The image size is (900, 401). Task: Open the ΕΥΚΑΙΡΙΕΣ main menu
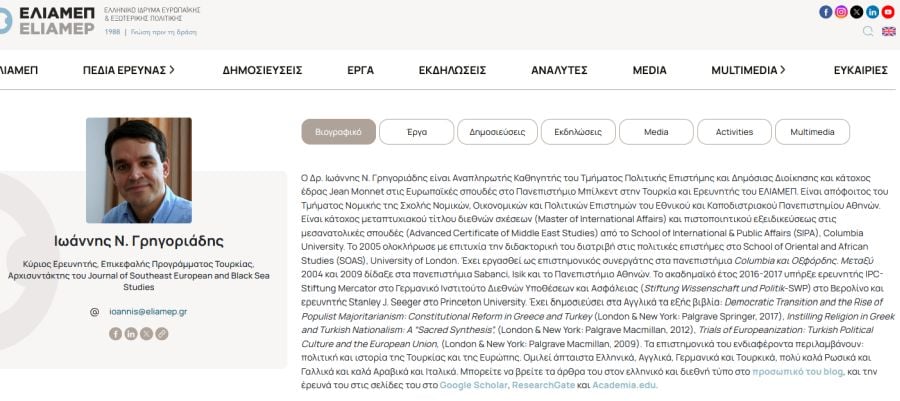tap(860, 71)
